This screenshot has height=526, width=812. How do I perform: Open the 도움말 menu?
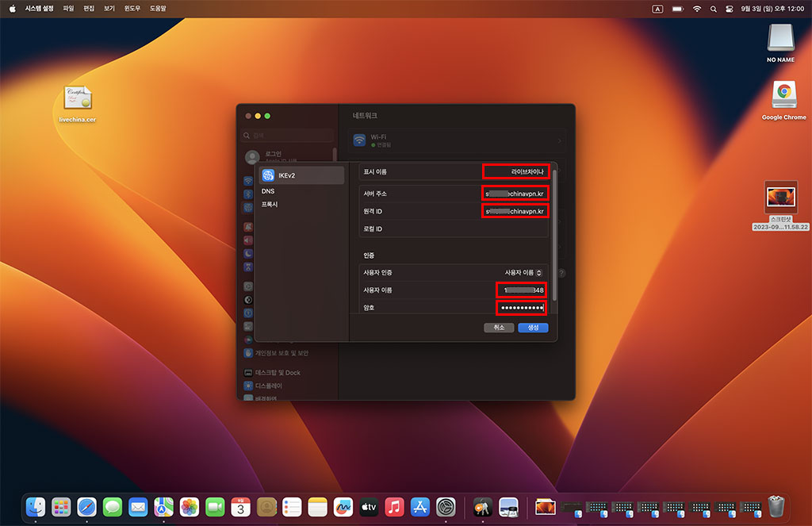pyautogui.click(x=158, y=9)
